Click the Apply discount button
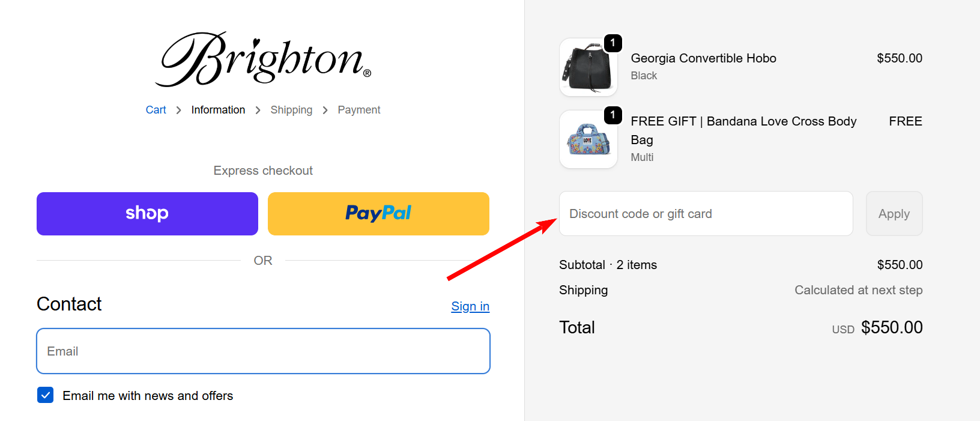 tap(894, 213)
